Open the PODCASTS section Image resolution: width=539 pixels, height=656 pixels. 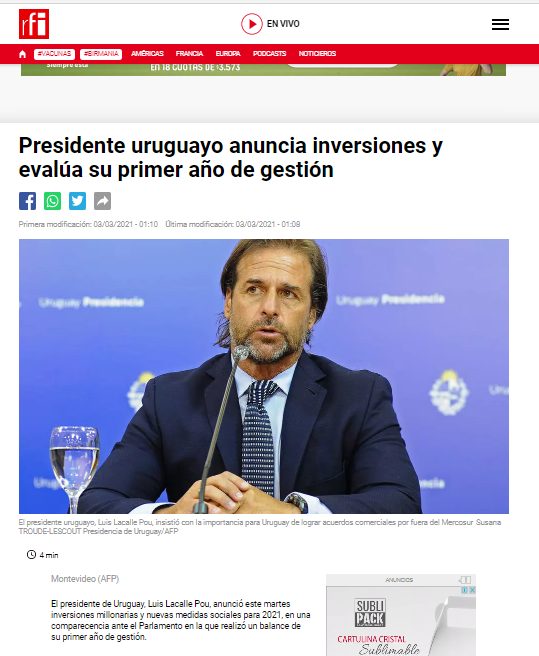pos(270,54)
